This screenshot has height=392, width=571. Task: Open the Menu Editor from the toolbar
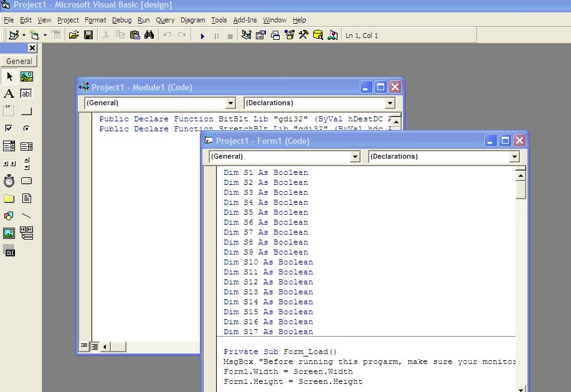coord(57,35)
